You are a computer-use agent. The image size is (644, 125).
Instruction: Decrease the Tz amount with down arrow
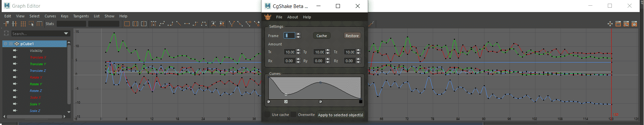(358, 53)
